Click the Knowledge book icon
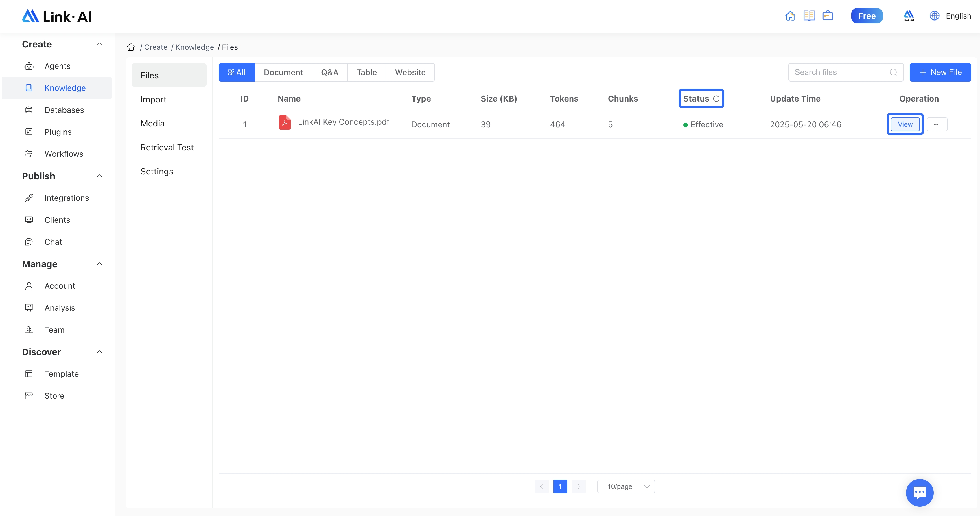The width and height of the screenshot is (980, 516). [29, 88]
